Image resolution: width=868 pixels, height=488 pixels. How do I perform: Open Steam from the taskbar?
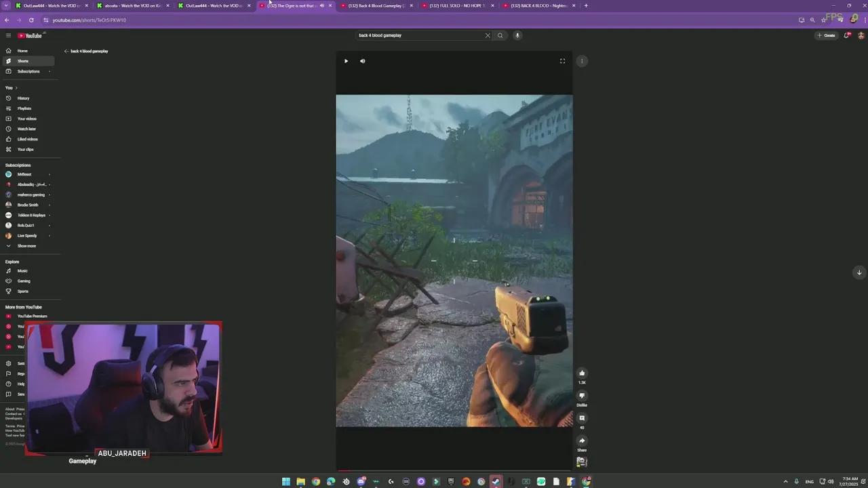[x=496, y=482]
